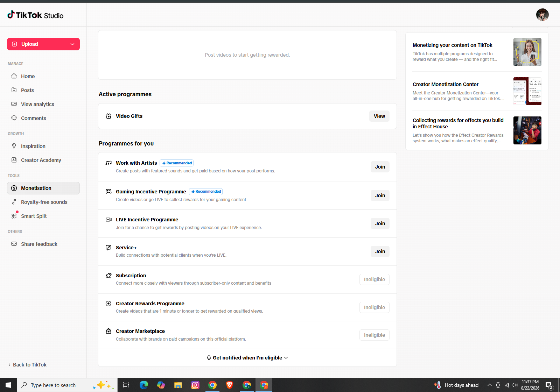Open the notification center icon
The height and width of the screenshot is (392, 560).
click(549, 385)
